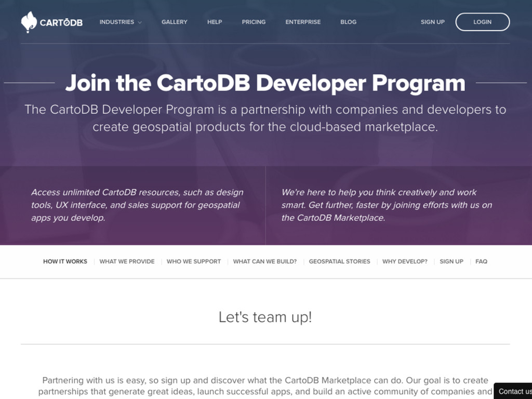Click Sign Up in the section navigation
The height and width of the screenshot is (399, 532).
(451, 262)
